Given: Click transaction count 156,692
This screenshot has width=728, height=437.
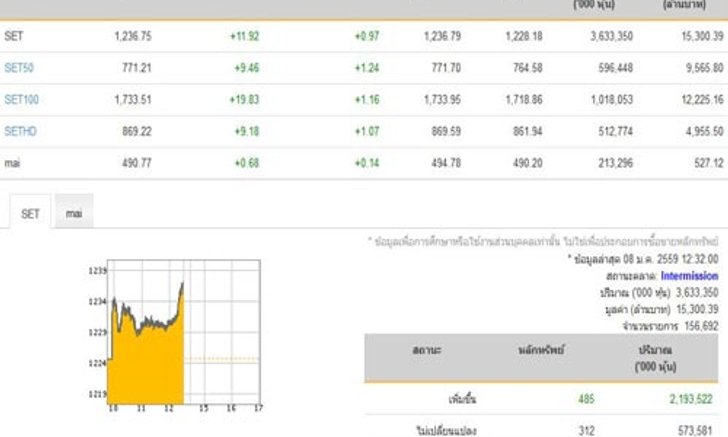Looking at the screenshot, I should click(702, 326).
